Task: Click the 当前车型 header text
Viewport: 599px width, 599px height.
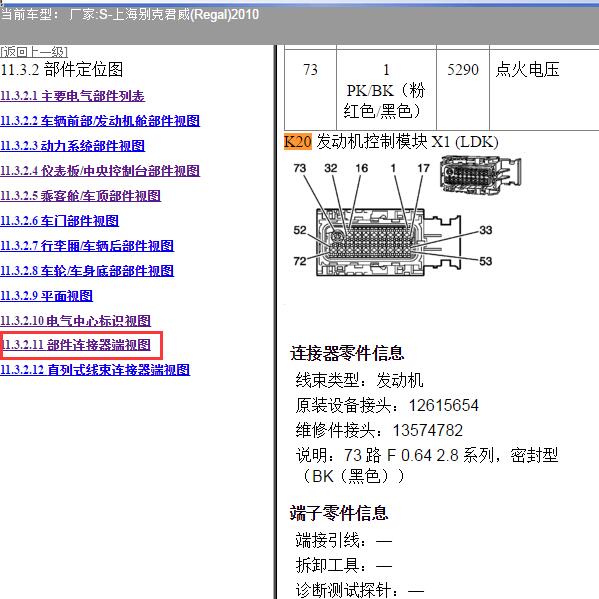Action: coord(130,15)
